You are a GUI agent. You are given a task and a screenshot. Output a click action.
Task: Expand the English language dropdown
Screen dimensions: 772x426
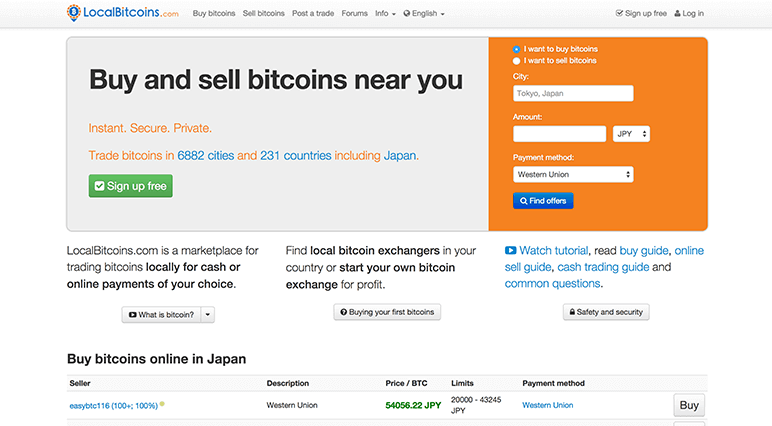click(x=423, y=13)
